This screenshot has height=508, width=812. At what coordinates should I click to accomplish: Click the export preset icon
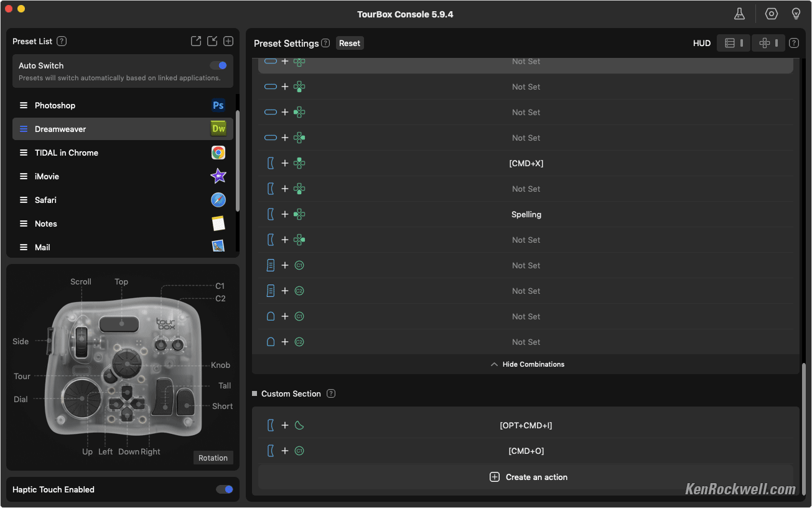pos(196,41)
